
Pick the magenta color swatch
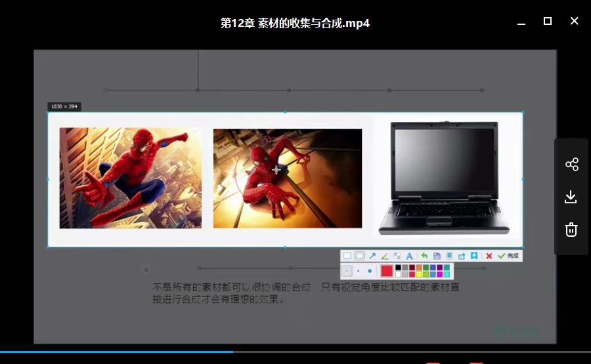[440, 274]
